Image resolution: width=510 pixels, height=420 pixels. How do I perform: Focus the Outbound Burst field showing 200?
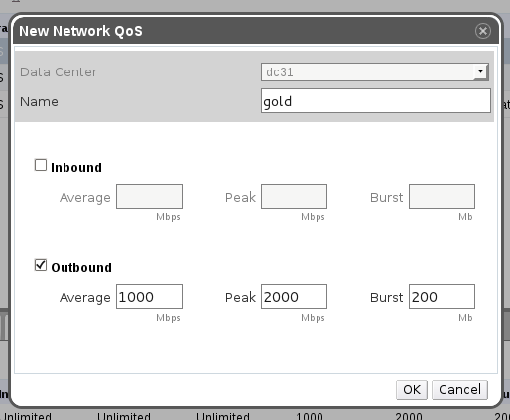point(442,297)
